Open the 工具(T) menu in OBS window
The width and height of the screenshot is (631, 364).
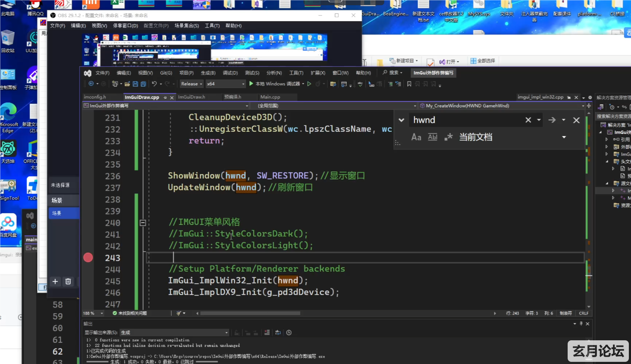(212, 26)
